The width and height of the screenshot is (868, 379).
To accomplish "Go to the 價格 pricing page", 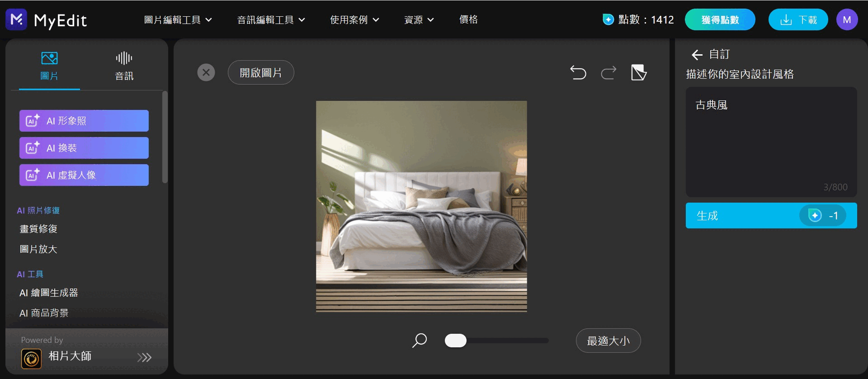I will (x=468, y=19).
